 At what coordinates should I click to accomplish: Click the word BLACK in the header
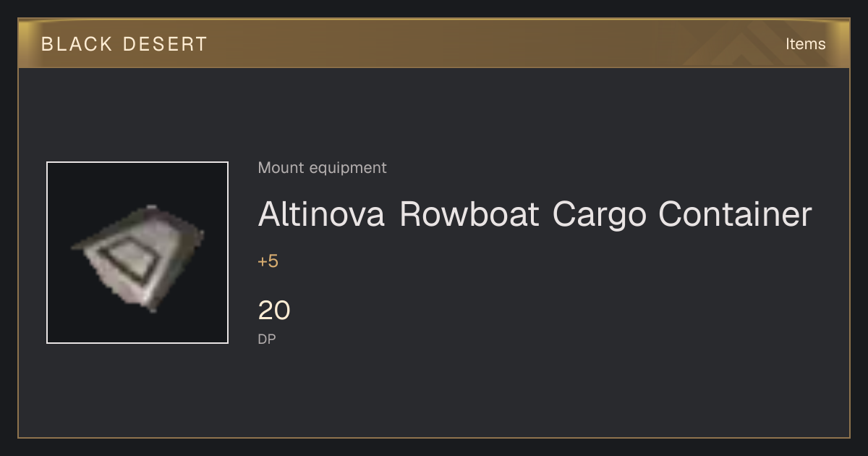76,44
